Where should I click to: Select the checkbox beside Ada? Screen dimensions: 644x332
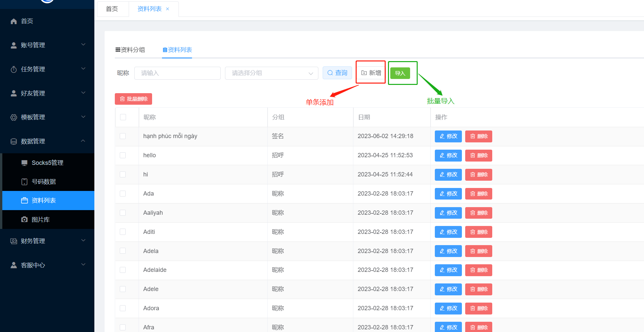tap(123, 194)
